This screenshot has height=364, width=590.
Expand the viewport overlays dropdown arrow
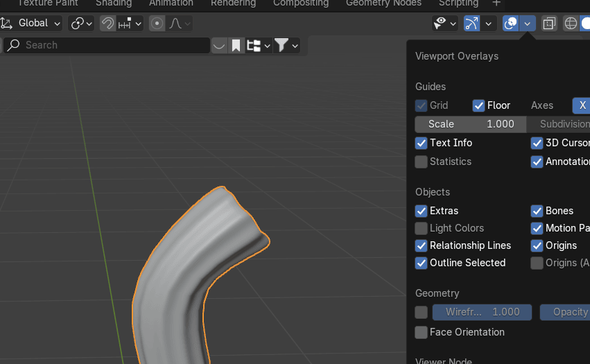coord(528,24)
